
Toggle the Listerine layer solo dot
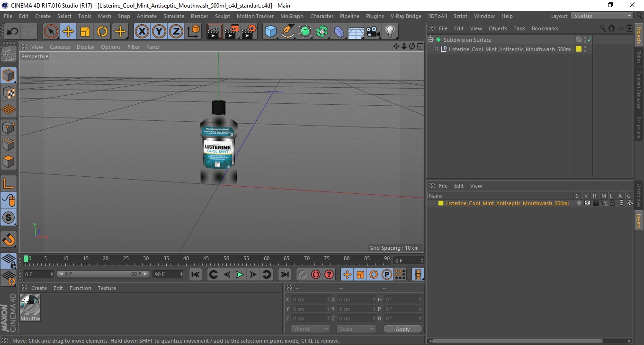(x=579, y=203)
